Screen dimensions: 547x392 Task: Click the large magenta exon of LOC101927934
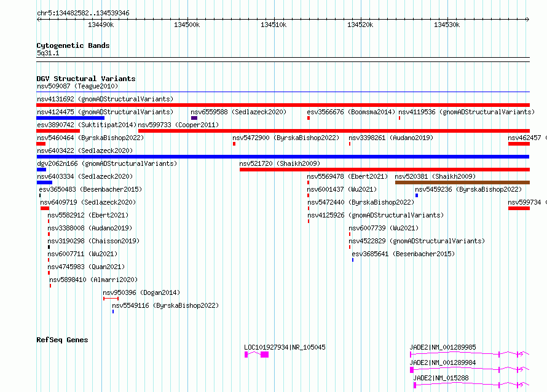coord(264,355)
